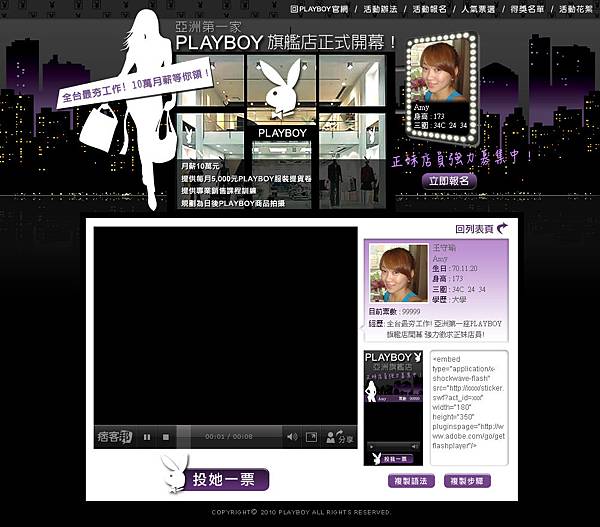Viewport: 600px width, 527px height.
Task: Click Amy's profile photo in purple card
Action: point(398,273)
